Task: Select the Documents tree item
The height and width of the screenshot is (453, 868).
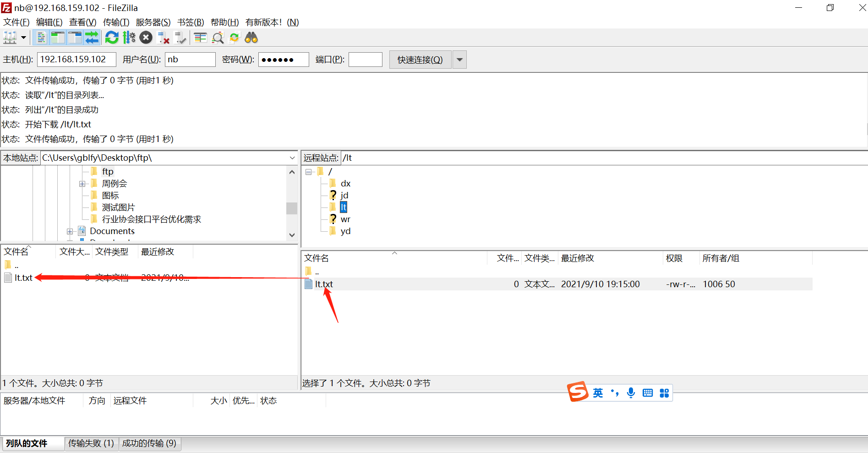Action: click(112, 231)
